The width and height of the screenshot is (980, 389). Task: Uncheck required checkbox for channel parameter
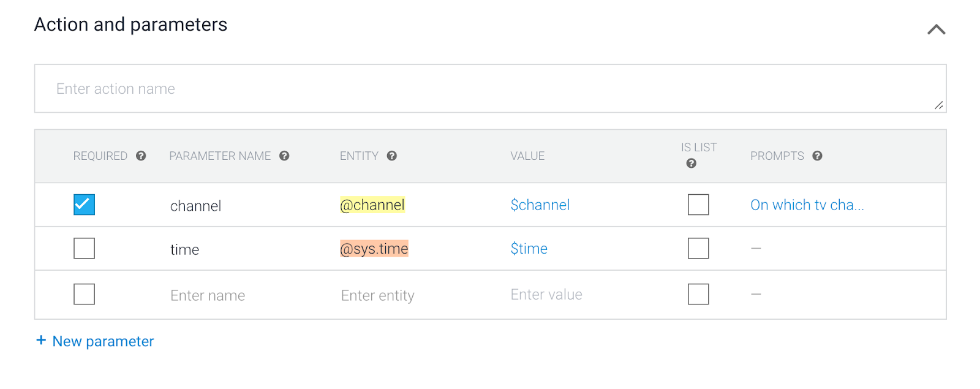[84, 205]
